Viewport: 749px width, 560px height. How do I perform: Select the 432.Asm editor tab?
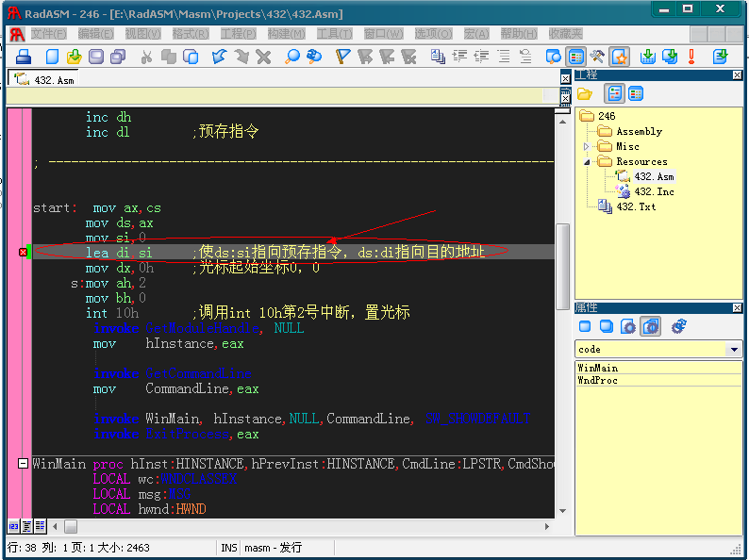(44, 79)
